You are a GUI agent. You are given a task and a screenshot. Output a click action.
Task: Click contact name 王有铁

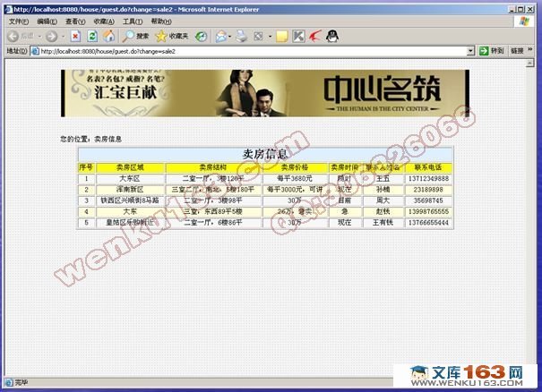383,223
